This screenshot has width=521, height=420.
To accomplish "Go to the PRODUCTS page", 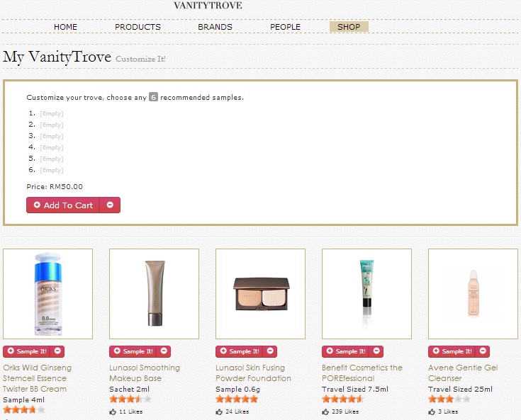I will [x=138, y=27].
